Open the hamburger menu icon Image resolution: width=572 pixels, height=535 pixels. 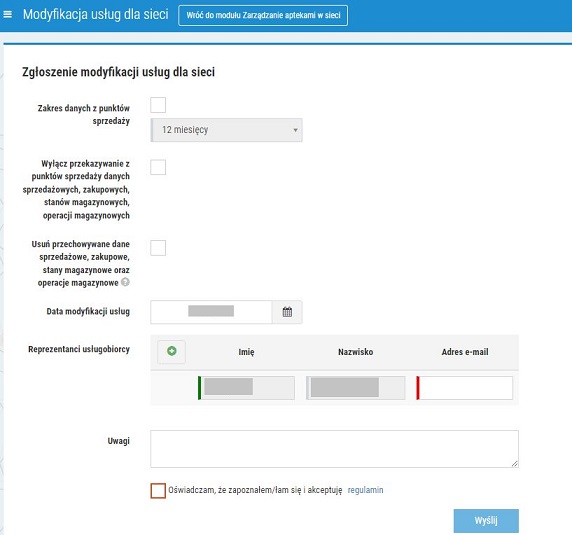(x=7, y=15)
